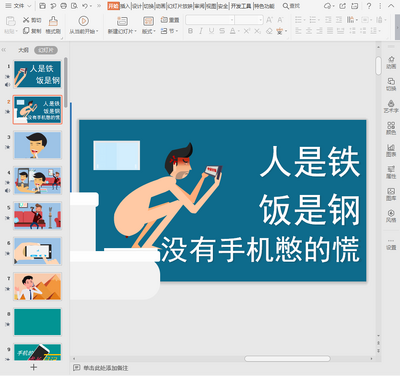Toggle justify text alignment
This screenshot has height=376, width=400.
pyautogui.click(x=330, y=31)
